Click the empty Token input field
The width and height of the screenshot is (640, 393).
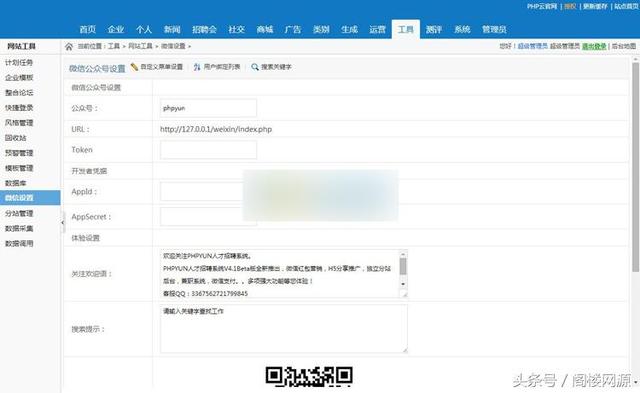point(208,150)
